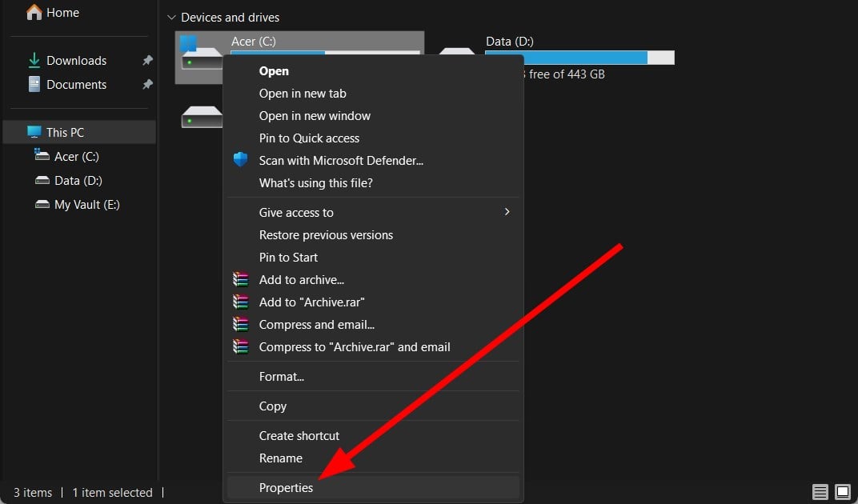858x504 pixels.
Task: Select Pin to Start
Action: pyautogui.click(x=373, y=257)
